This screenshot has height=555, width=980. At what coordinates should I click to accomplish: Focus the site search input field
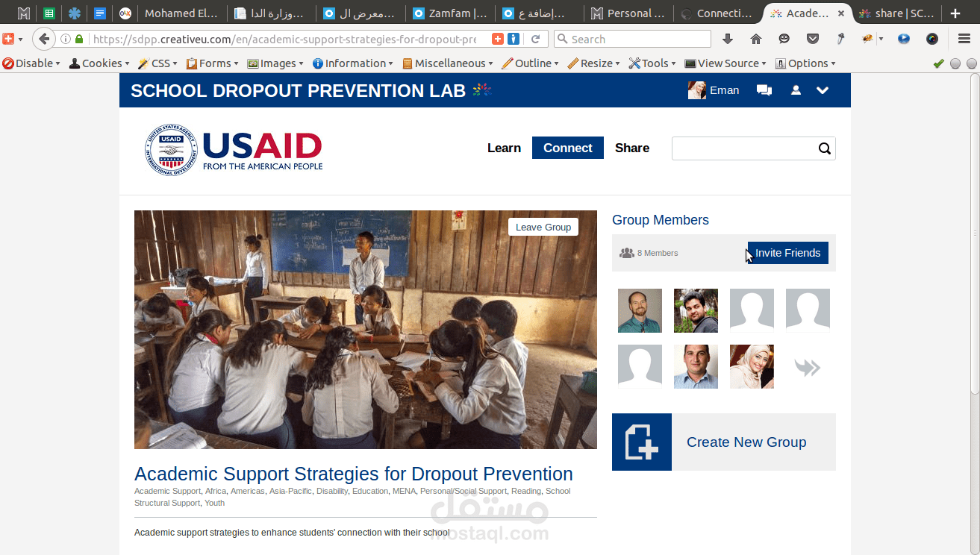pos(744,148)
